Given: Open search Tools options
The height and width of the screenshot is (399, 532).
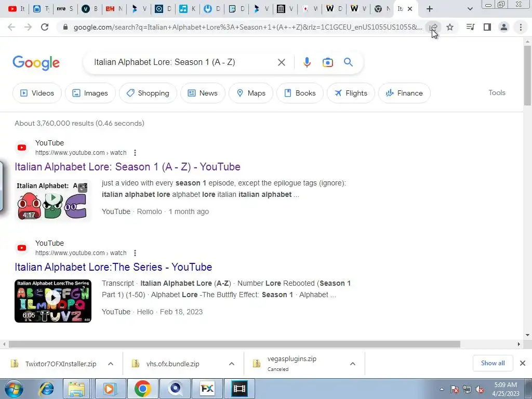Looking at the screenshot, I should 497,92.
